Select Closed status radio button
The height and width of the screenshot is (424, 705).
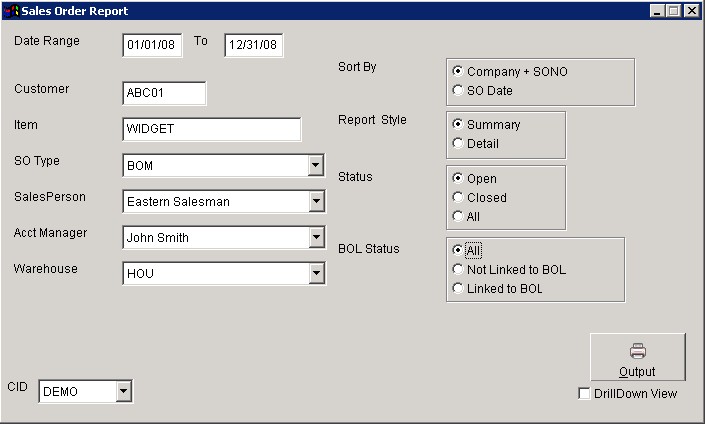click(458, 197)
